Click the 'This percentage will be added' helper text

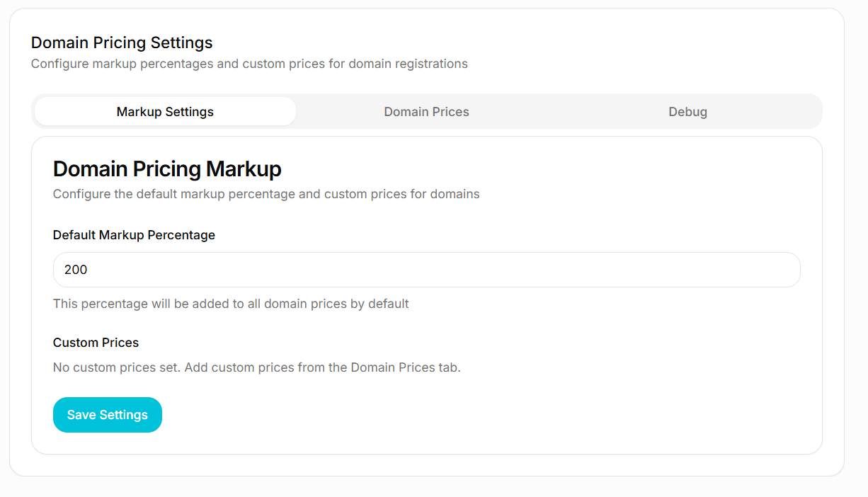(231, 304)
